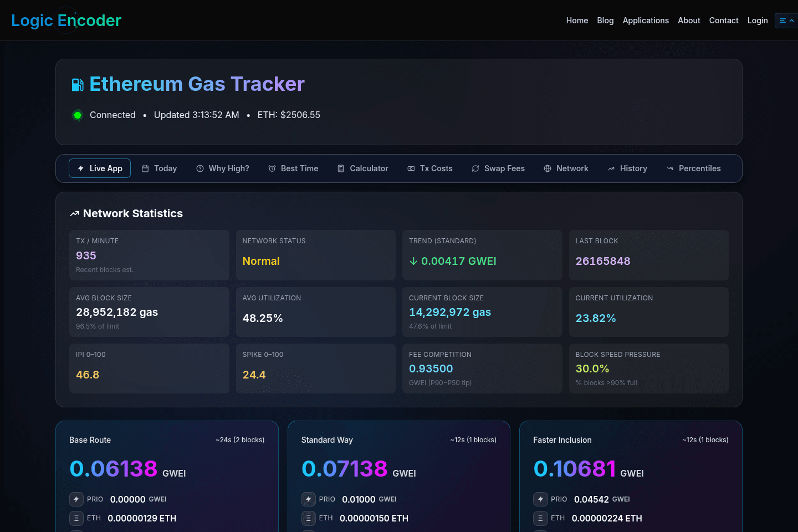Open the Swap Fees tab
The image size is (798, 532).
tap(498, 168)
